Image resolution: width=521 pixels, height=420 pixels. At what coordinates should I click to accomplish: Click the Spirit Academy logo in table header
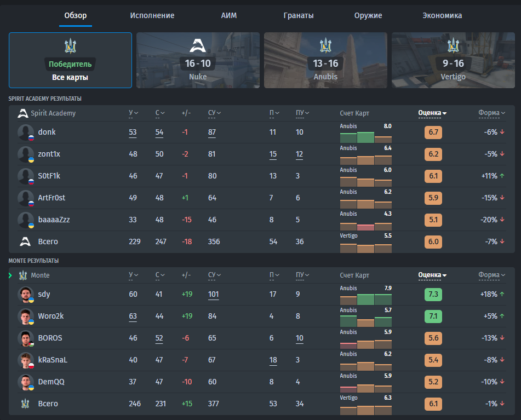23,113
